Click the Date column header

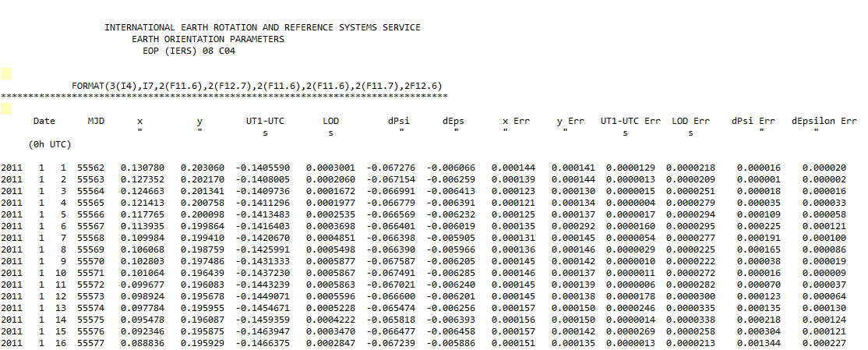44,121
